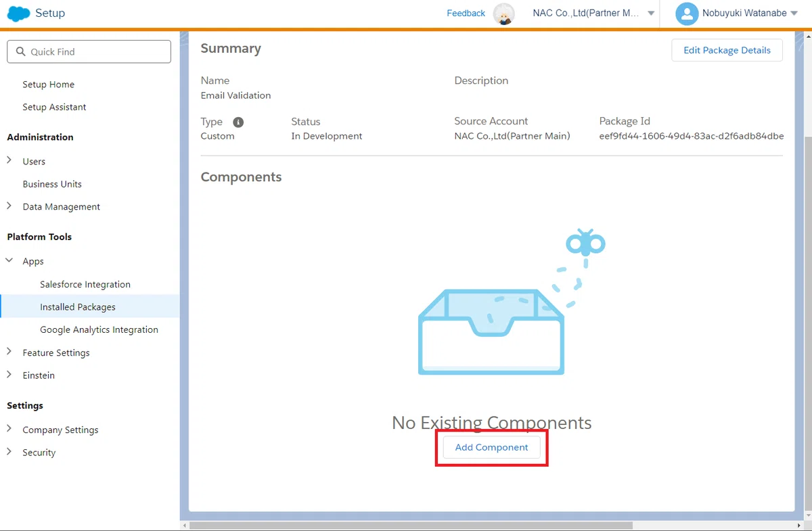Open the Feedback link
The height and width of the screenshot is (531, 812).
(466, 13)
